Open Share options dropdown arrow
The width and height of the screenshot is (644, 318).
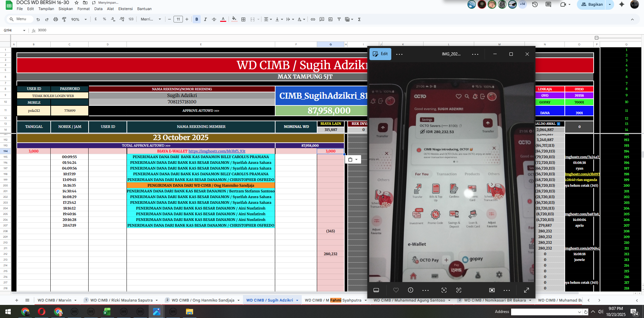click(x=610, y=4)
